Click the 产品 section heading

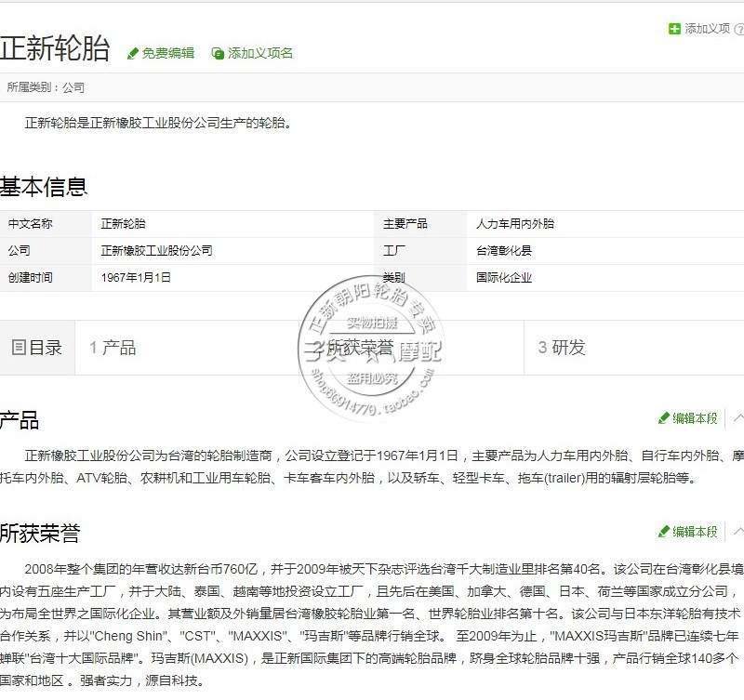20,421
